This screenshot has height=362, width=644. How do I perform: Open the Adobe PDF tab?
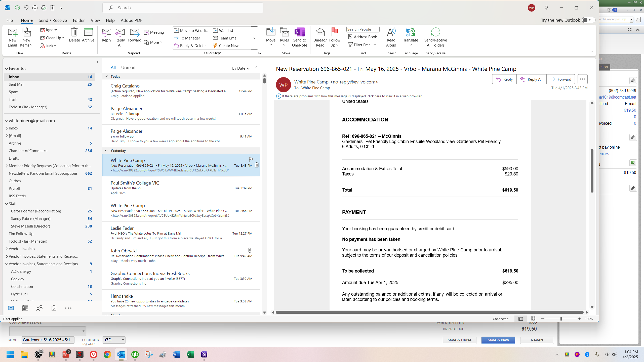tap(131, 20)
